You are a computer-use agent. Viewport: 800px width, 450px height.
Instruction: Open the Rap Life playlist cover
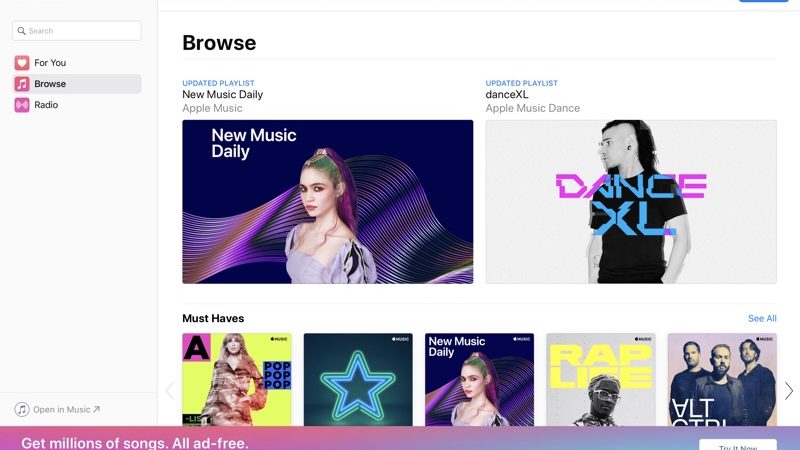click(x=601, y=380)
